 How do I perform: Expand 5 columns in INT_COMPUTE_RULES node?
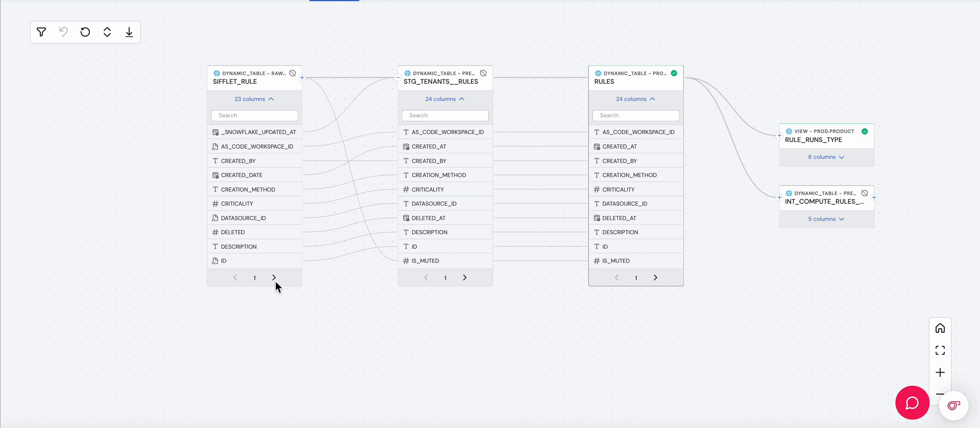[826, 219]
